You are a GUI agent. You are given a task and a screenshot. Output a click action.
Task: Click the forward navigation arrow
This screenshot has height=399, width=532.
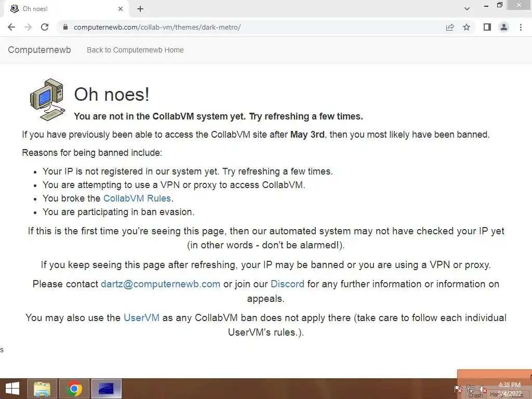click(28, 27)
